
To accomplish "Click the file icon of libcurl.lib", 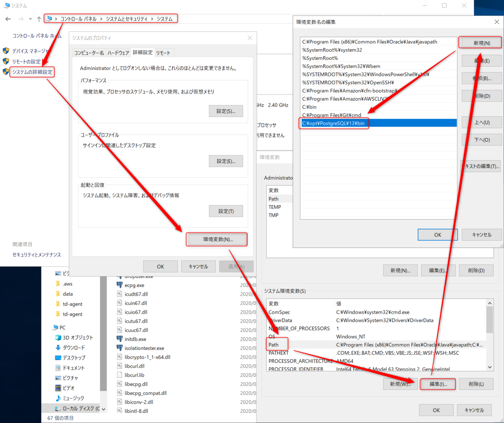I will click(120, 375).
